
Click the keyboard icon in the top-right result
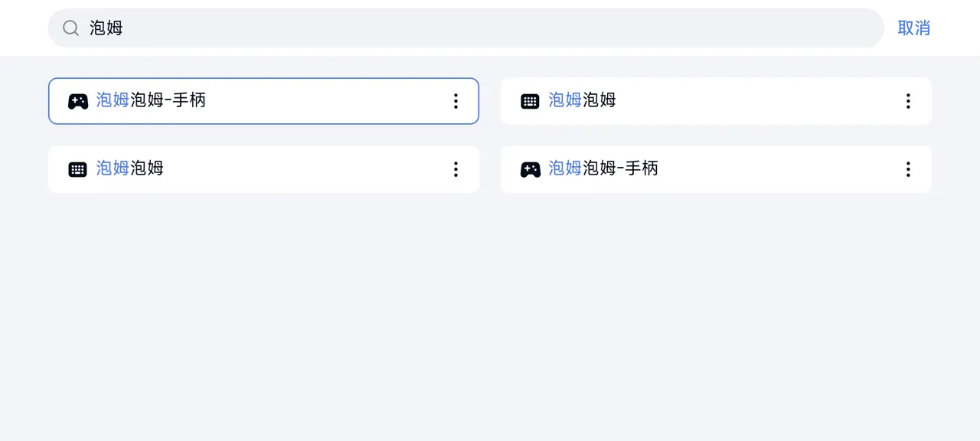point(530,101)
